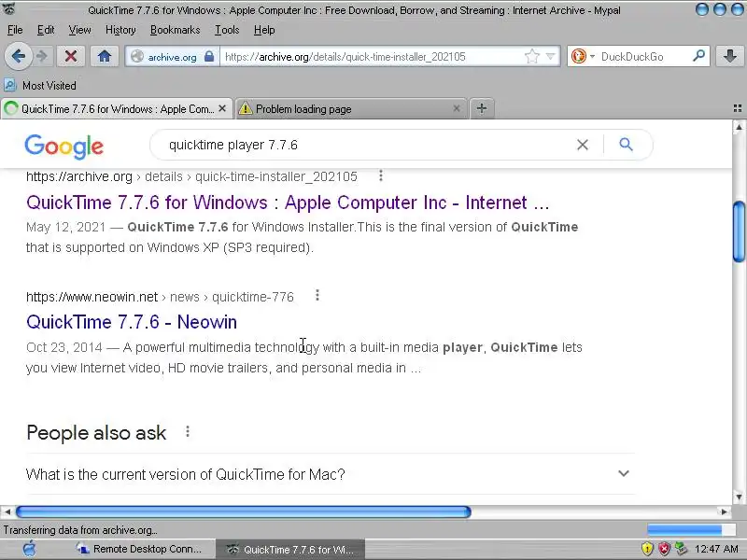Click the network computers tray icon
The height and width of the screenshot is (560, 747).
coord(682,549)
